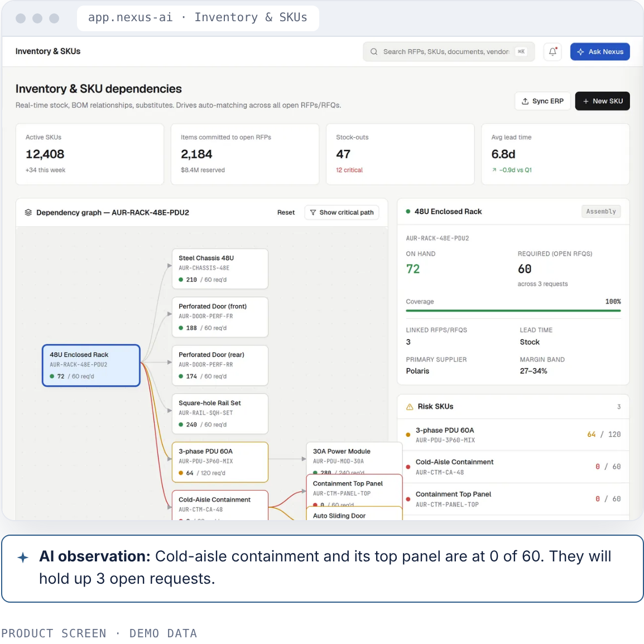Click the Stock-outs card
Viewport: 644px width, 644px height.
click(x=400, y=155)
